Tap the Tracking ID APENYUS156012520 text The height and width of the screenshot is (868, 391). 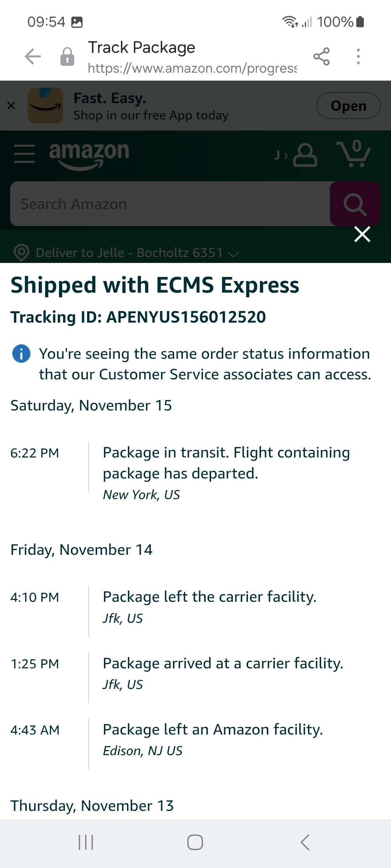click(138, 317)
